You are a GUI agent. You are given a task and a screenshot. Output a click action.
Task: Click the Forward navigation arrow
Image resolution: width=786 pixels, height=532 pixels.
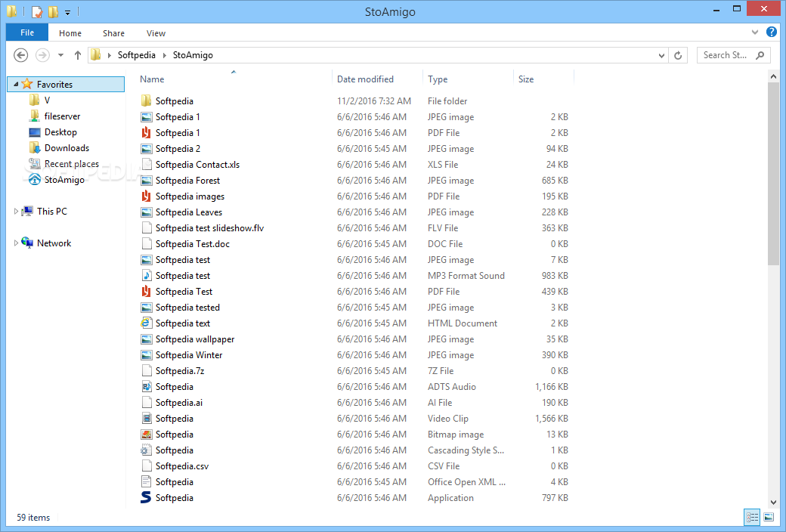42,55
